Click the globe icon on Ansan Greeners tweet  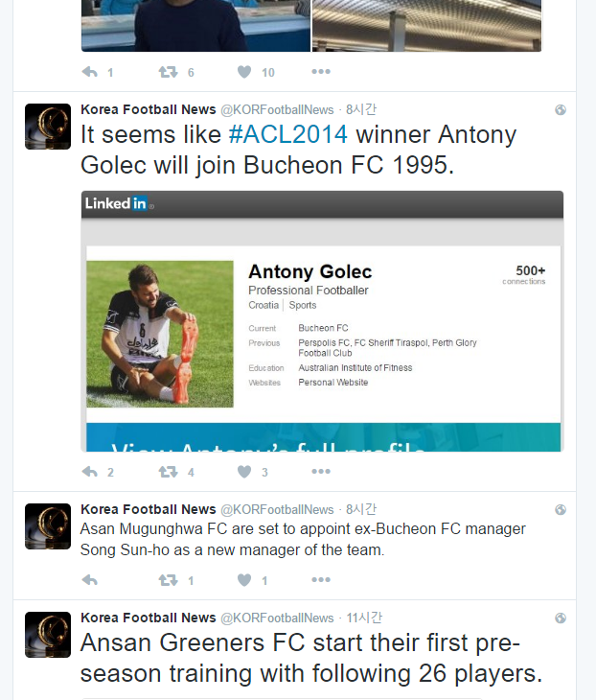561,618
